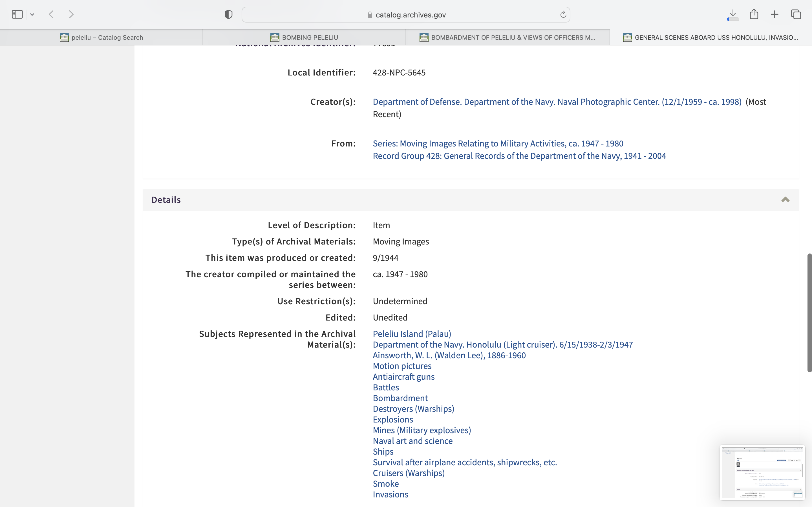Open Record Group 428 link

pyautogui.click(x=519, y=156)
